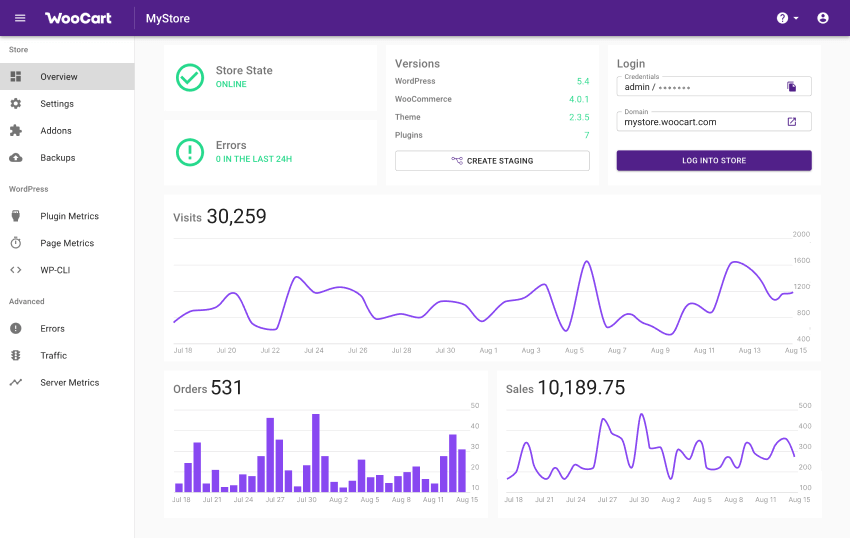Click the Addons puzzle piece icon
850x538 pixels.
coord(16,131)
